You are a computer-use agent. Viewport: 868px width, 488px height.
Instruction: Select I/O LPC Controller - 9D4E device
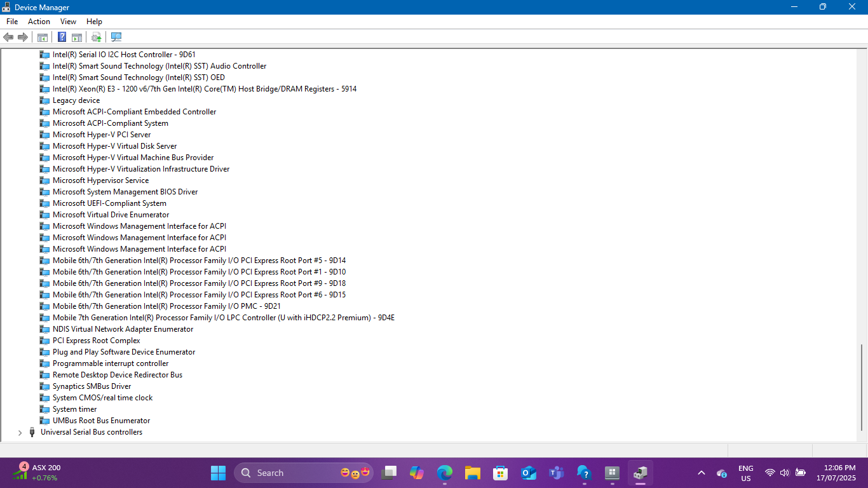224,318
